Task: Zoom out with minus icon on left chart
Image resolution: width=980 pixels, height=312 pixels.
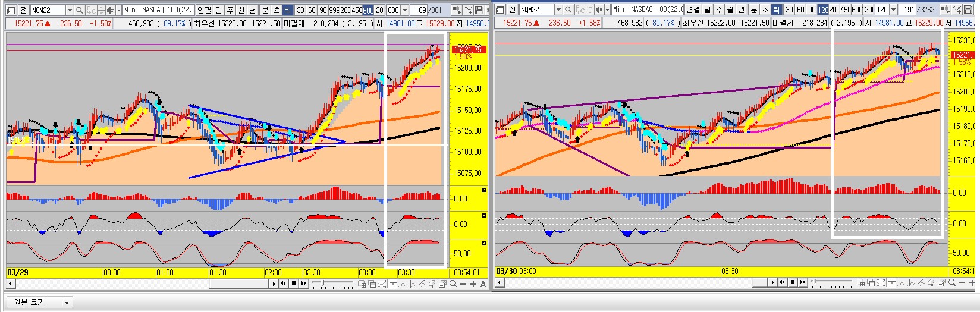Action: (463, 284)
